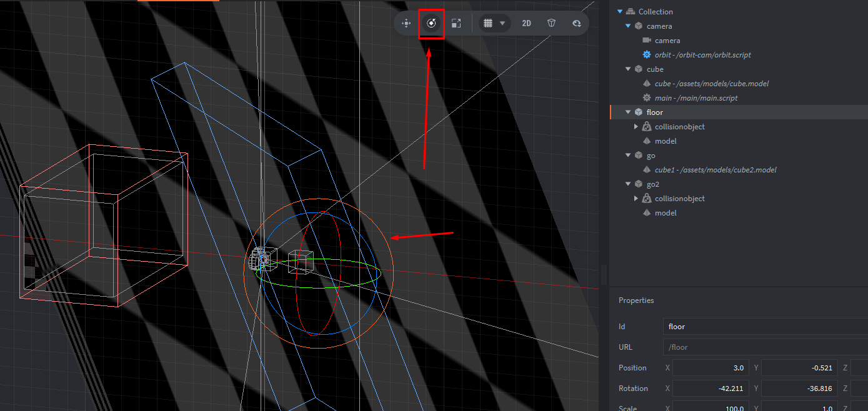
Task: Click the Id field containing floor
Action: [x=762, y=327]
